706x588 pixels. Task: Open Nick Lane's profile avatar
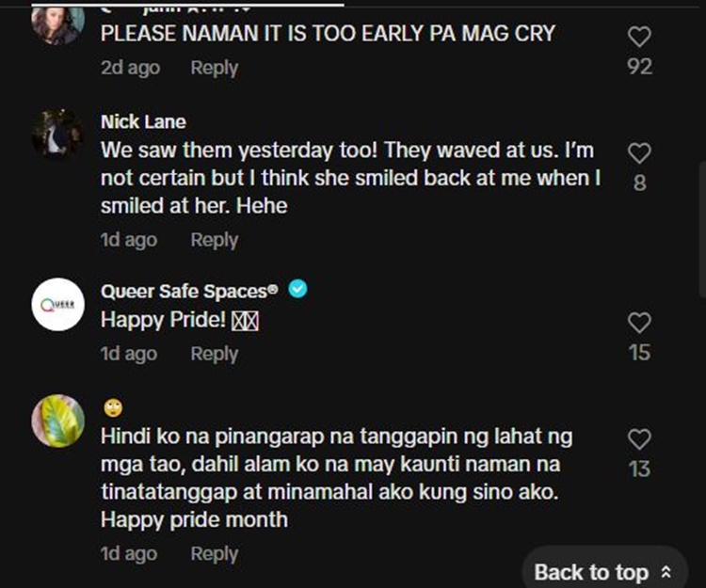pos(58,135)
